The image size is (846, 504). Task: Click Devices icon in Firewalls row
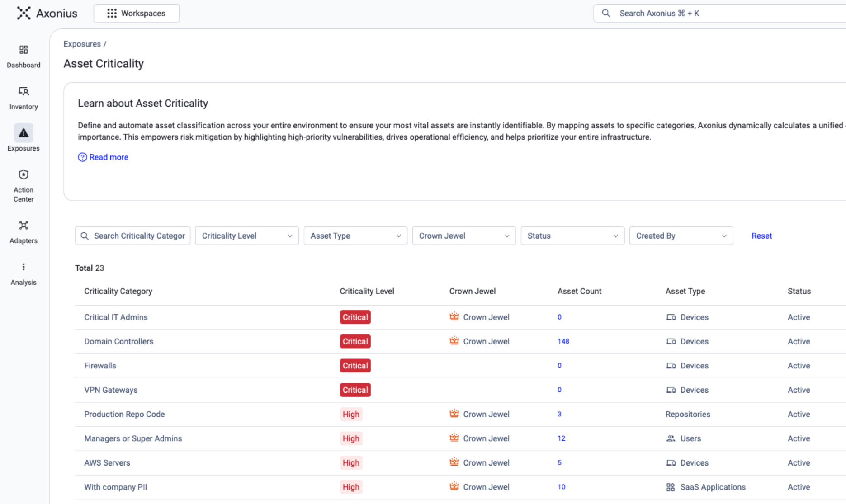(x=671, y=366)
